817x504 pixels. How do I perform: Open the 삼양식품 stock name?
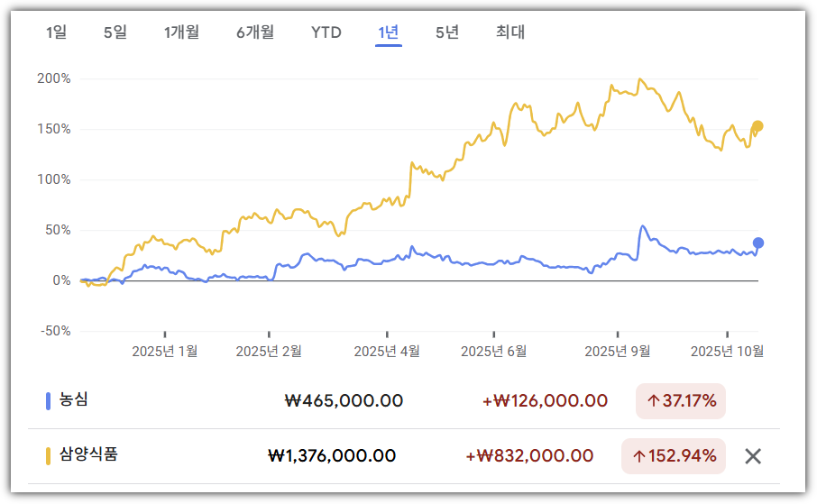[88, 454]
